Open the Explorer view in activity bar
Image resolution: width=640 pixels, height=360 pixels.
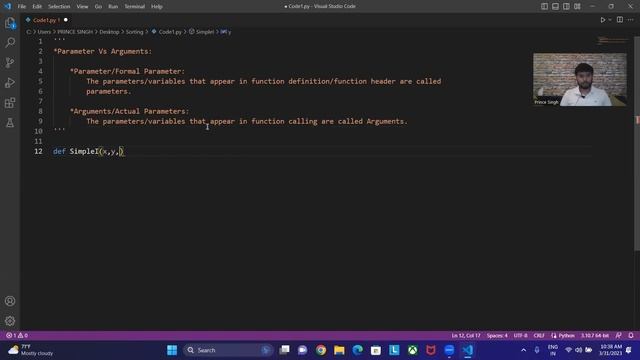(x=10, y=23)
